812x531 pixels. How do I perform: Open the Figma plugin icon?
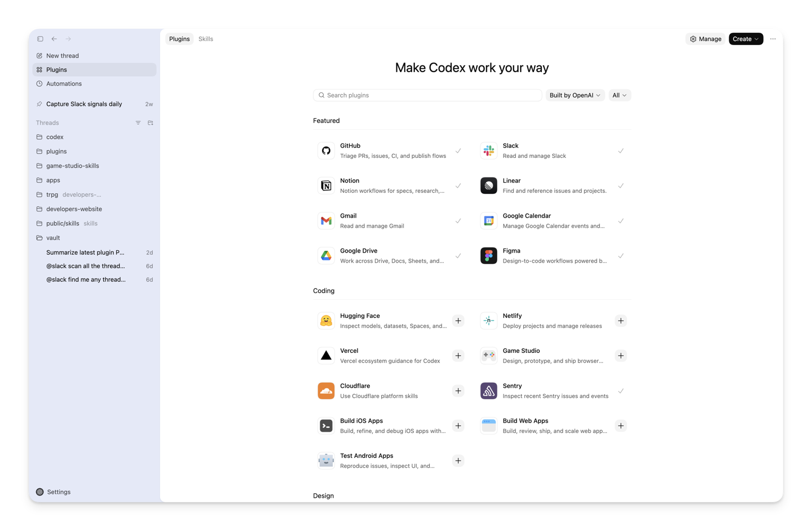click(488, 255)
